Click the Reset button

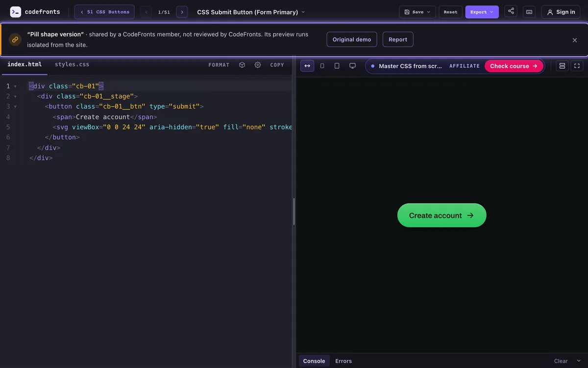point(450,12)
